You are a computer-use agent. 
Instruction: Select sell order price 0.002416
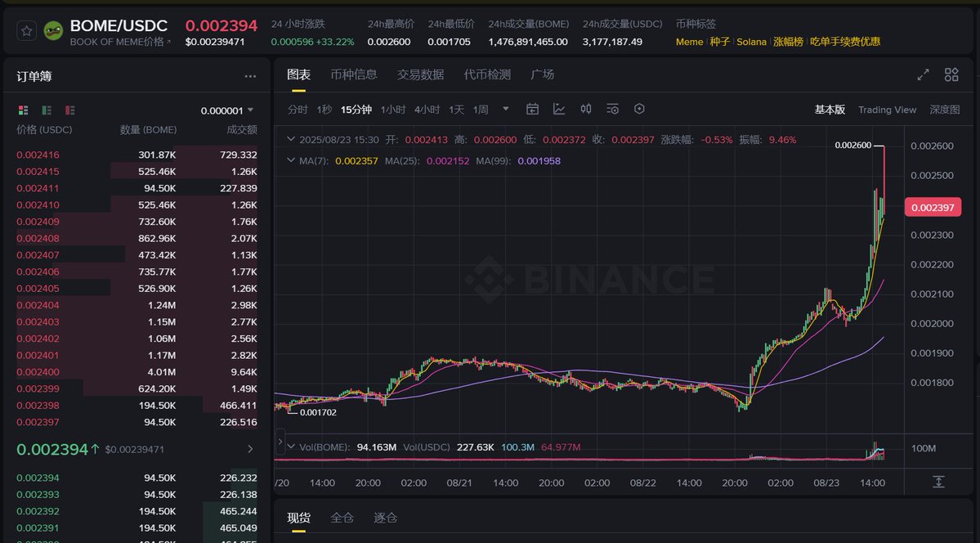[38, 155]
